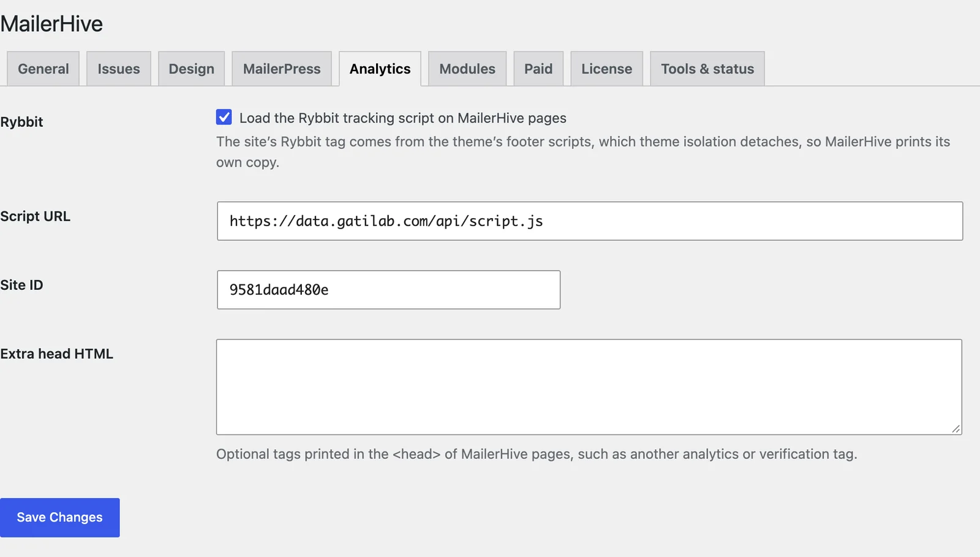Image resolution: width=980 pixels, height=557 pixels.
Task: Click the 'Optional tags printed in the <head>' description
Action: (x=537, y=454)
